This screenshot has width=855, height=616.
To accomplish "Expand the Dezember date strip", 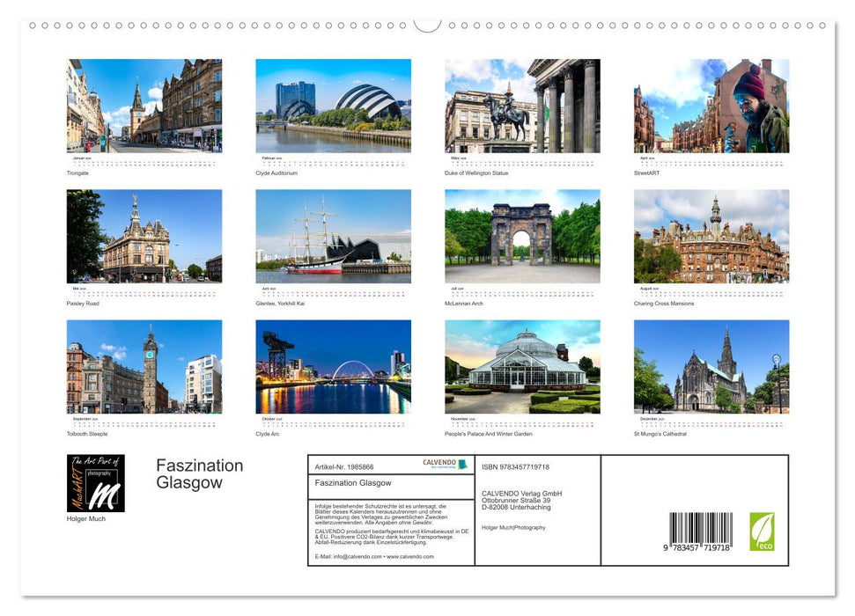I will 710,423.
